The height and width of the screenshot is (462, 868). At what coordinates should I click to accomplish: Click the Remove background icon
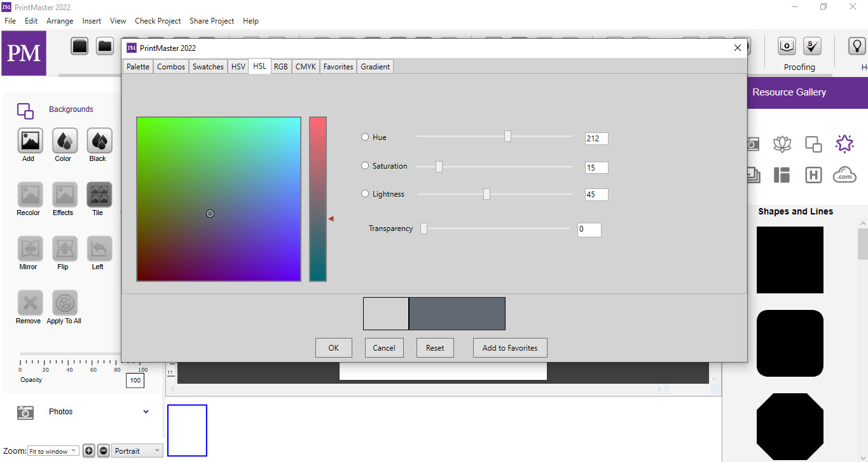[x=31, y=303]
